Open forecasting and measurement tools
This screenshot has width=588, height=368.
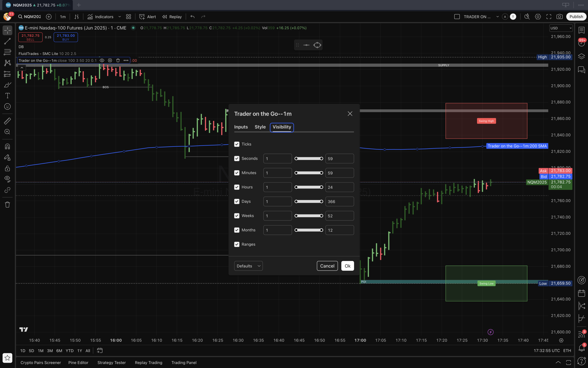pos(7,74)
